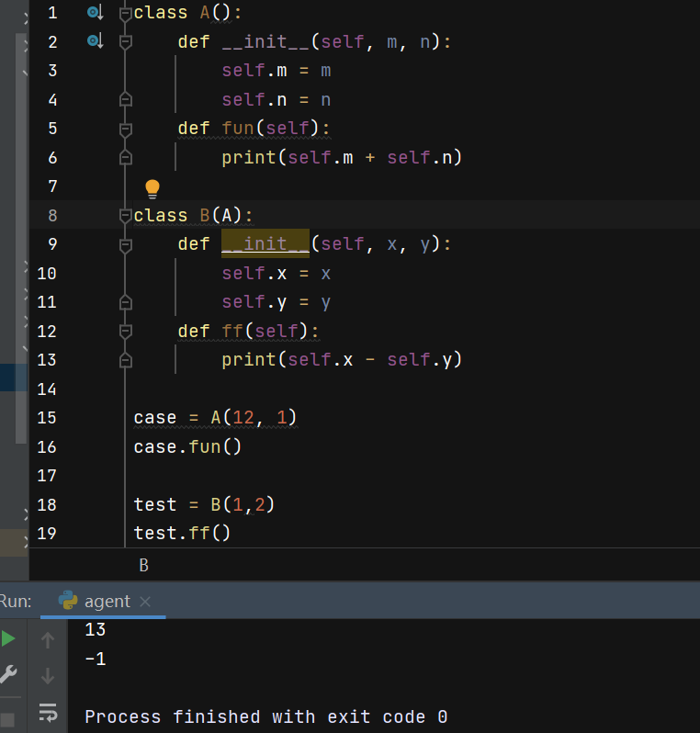Screen dimensions: 700x733
Task: Click 'class B(A):' declaration on line 8
Action: coord(193,216)
